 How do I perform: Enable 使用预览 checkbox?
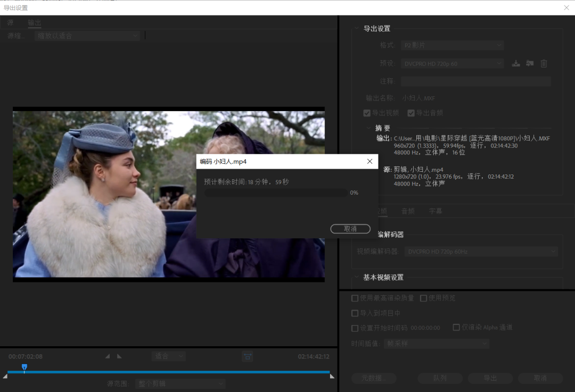pos(424,298)
